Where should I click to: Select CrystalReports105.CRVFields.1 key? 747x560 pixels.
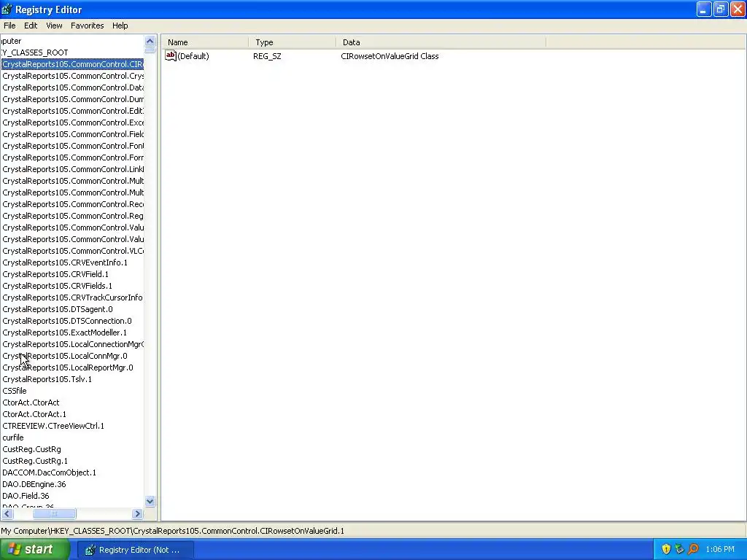pyautogui.click(x=57, y=286)
